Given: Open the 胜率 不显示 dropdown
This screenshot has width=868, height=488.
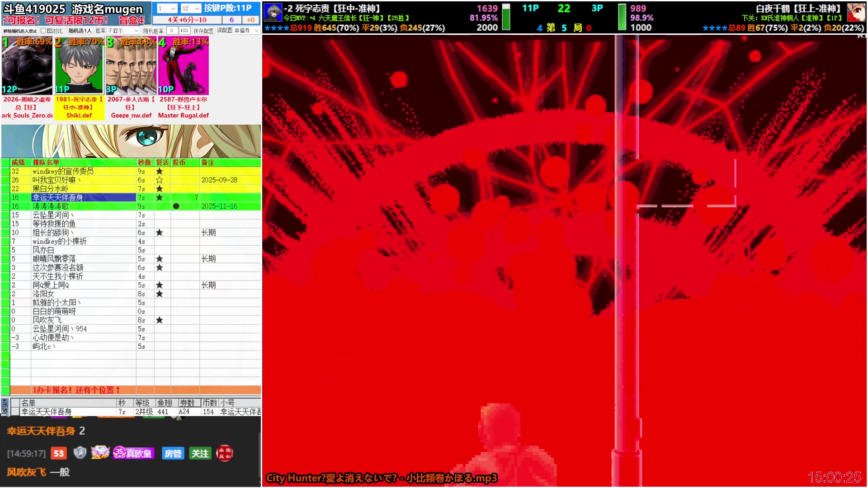Looking at the screenshot, I should (123, 31).
